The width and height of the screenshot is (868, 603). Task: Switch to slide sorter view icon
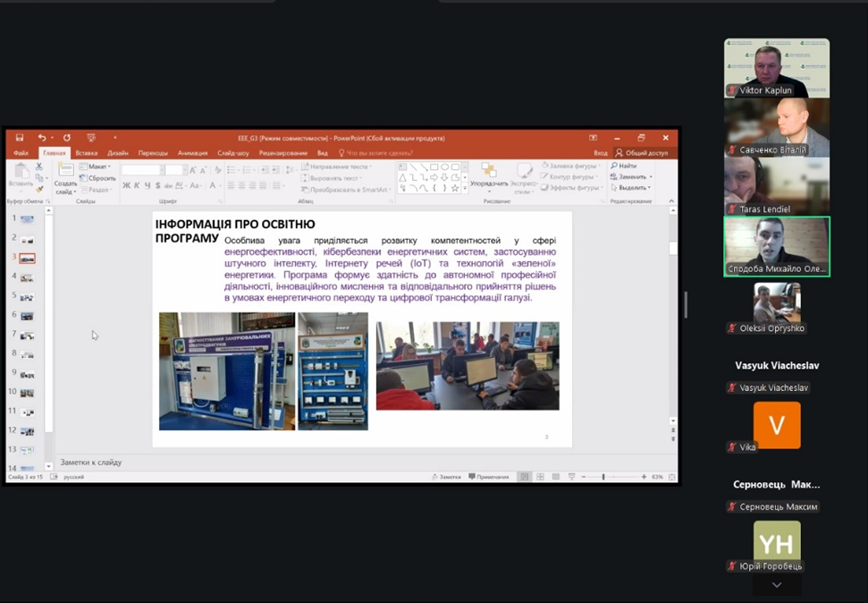click(540, 477)
